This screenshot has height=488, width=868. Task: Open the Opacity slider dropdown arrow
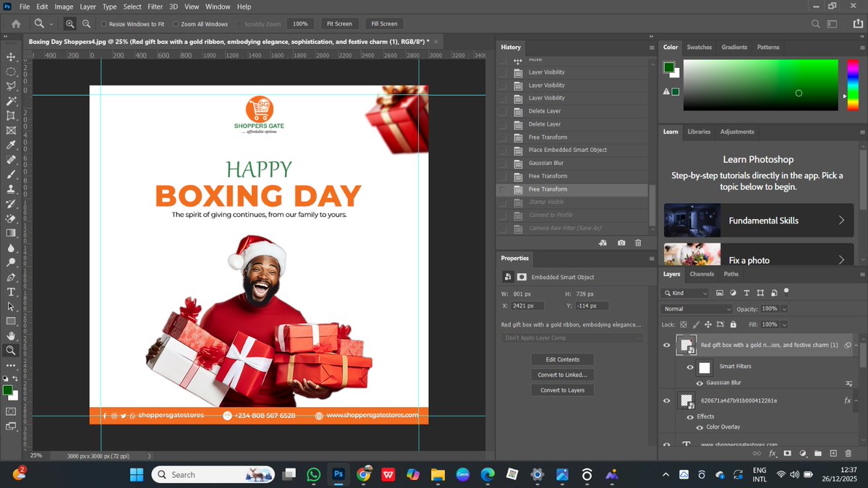785,309
